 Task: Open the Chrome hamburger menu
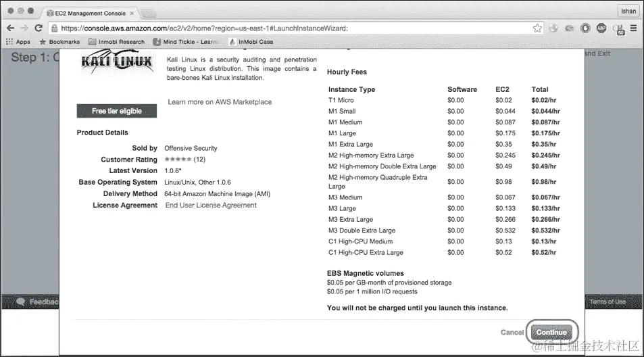(x=634, y=28)
